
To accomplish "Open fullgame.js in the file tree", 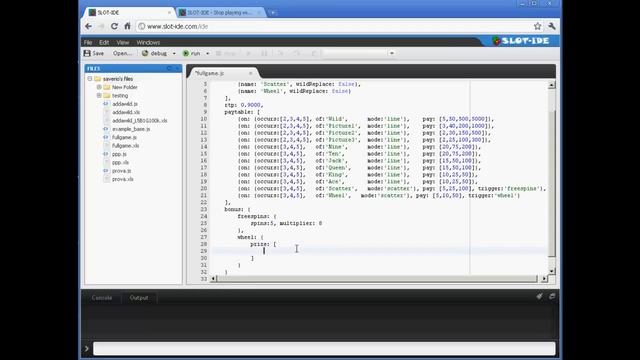I will click(124, 138).
